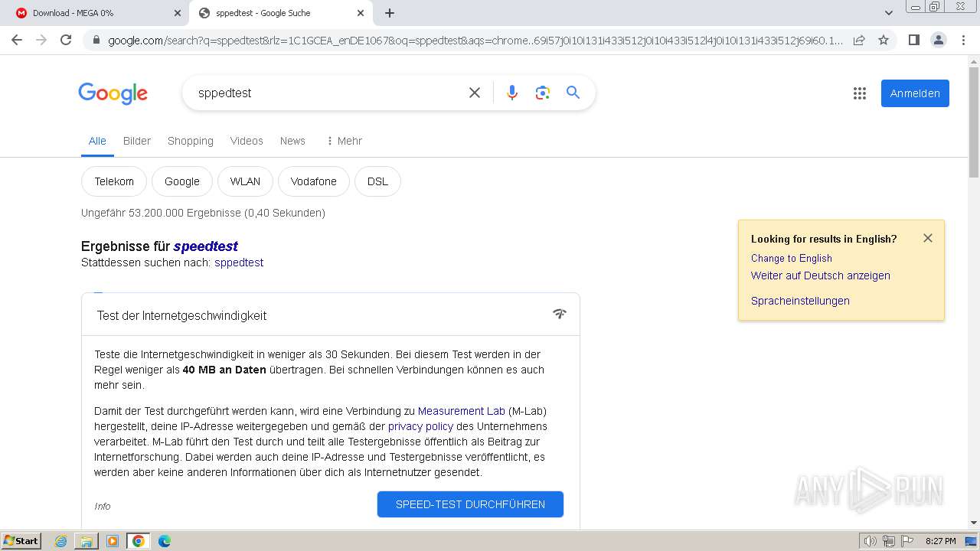Open Action Center flag tray icon
The width and height of the screenshot is (980, 551).
[x=907, y=541]
